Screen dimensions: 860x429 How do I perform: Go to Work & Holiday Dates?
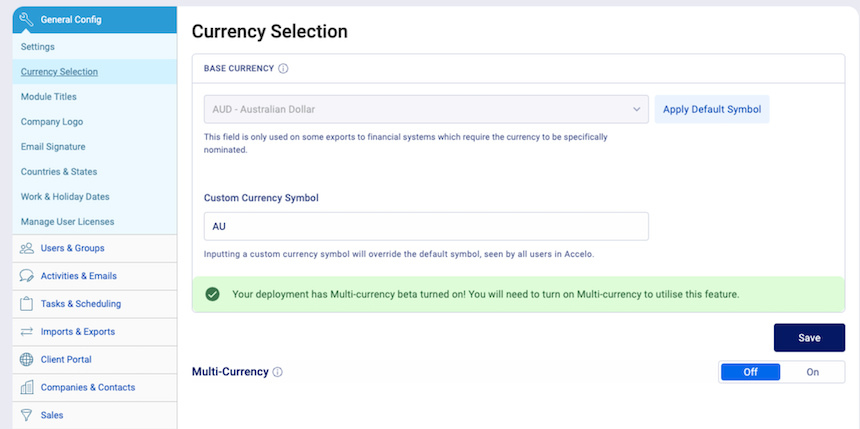[65, 196]
